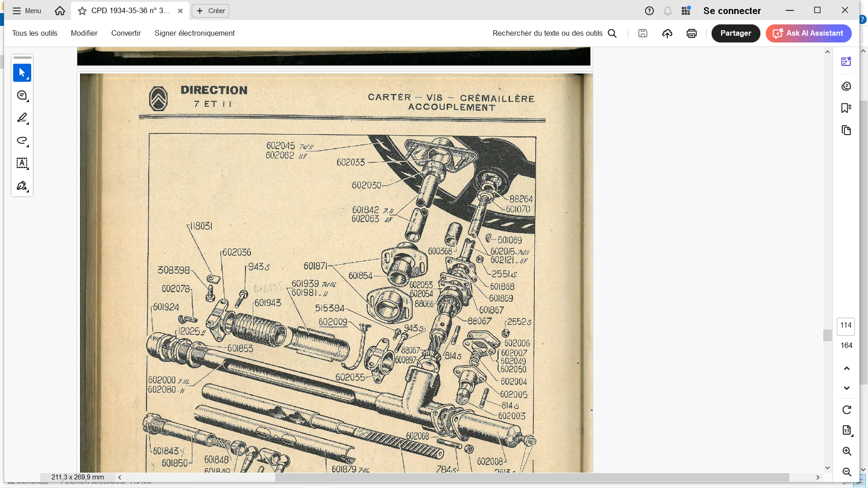This screenshot has height=488, width=868.
Task: Click the page number 114 field
Action: tap(846, 326)
